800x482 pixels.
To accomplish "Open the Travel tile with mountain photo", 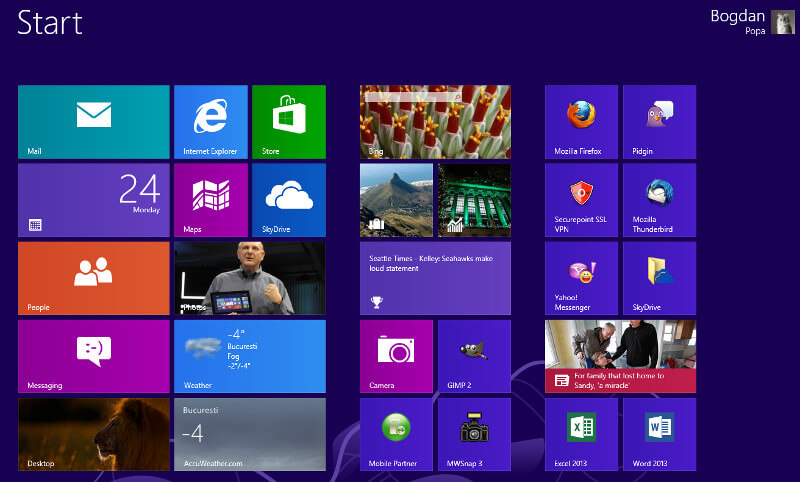I will (x=396, y=200).
